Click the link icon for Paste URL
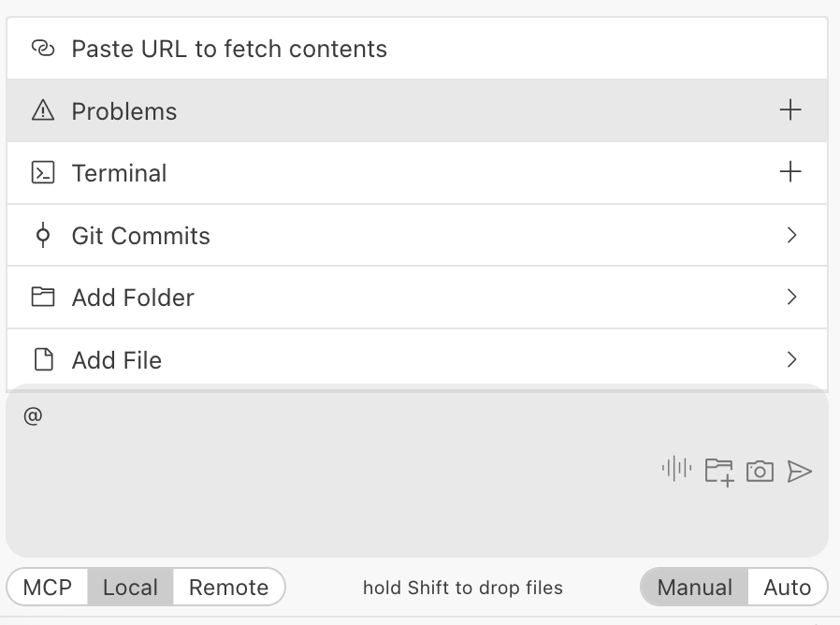Viewport: 840px width, 625px height. 43,49
